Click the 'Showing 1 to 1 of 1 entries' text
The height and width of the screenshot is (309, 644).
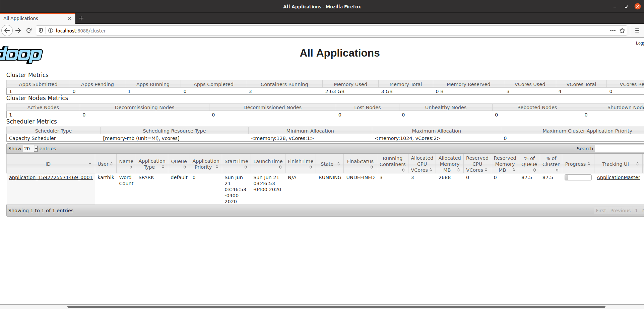41,211
